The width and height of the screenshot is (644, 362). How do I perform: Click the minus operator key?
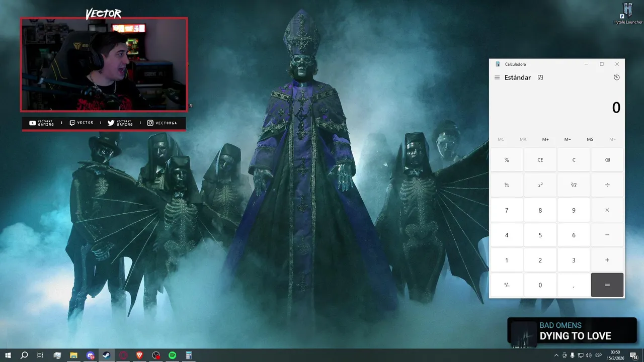click(607, 235)
